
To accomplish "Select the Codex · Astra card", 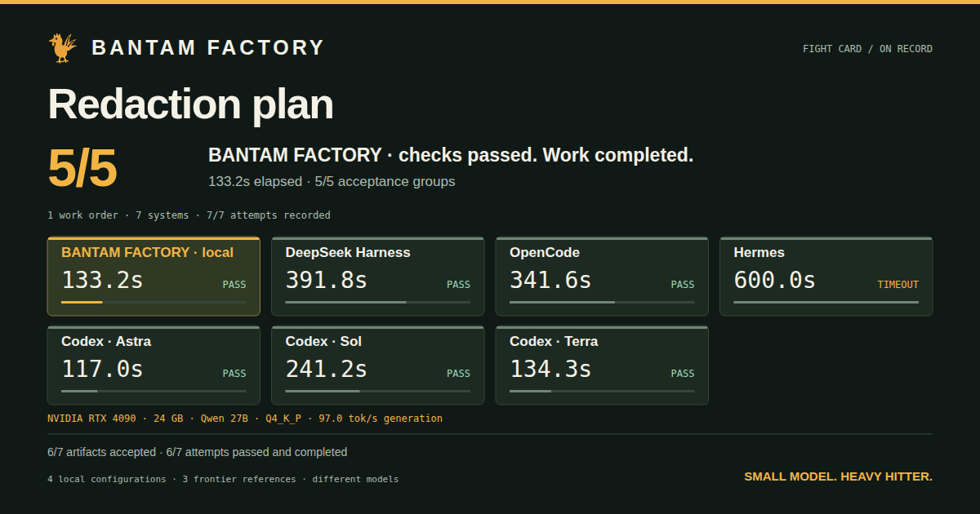I will point(154,366).
